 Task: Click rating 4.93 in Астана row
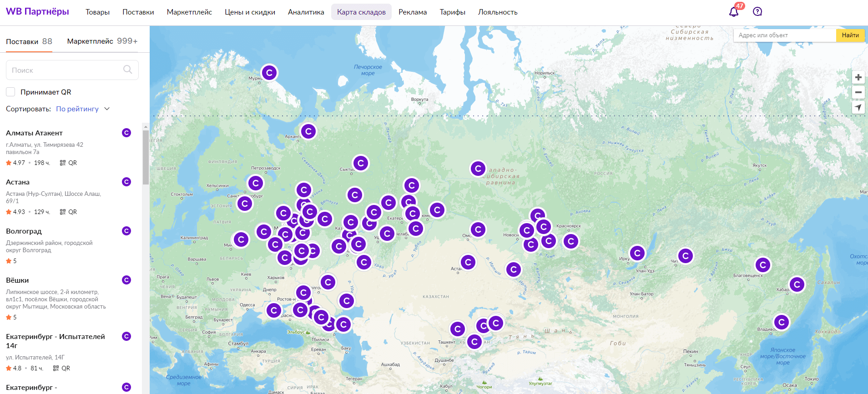(15, 212)
